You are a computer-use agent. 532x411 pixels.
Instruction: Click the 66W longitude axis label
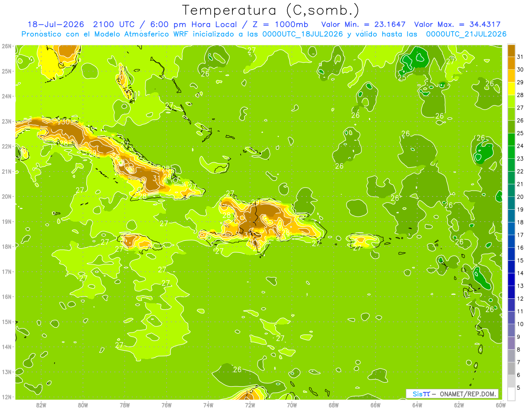tap(376, 405)
